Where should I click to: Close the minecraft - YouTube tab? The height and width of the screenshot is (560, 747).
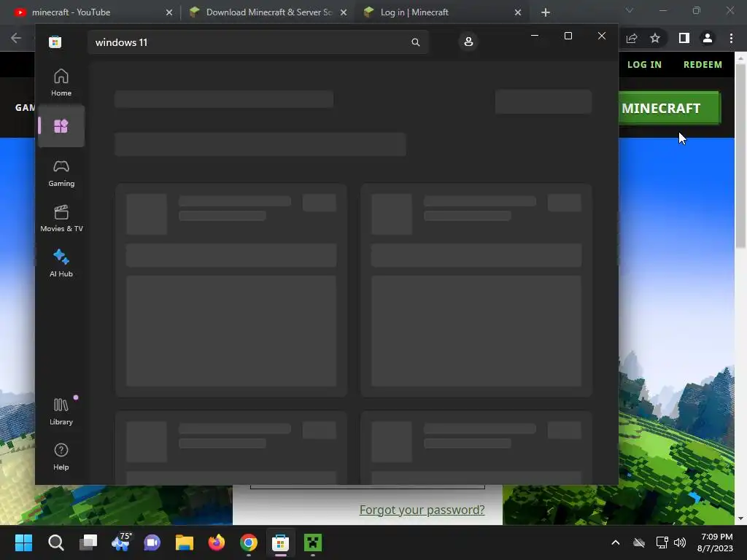coord(169,12)
